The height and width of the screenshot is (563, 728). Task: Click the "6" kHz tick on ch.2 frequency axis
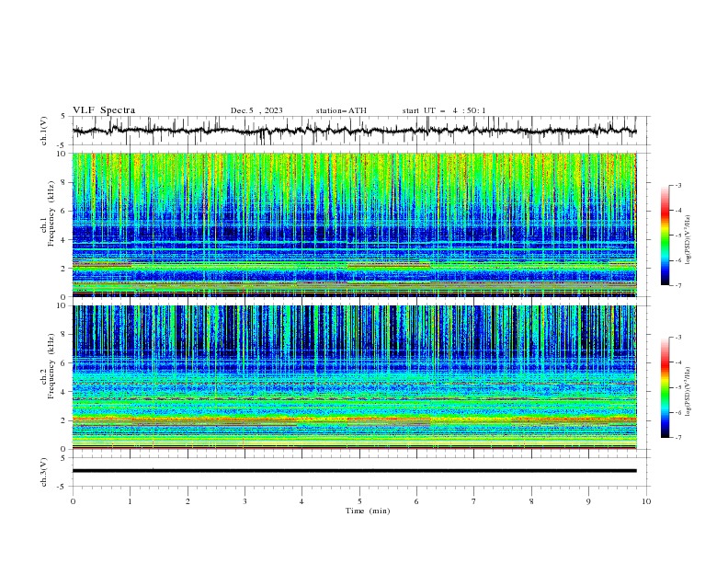coord(63,362)
